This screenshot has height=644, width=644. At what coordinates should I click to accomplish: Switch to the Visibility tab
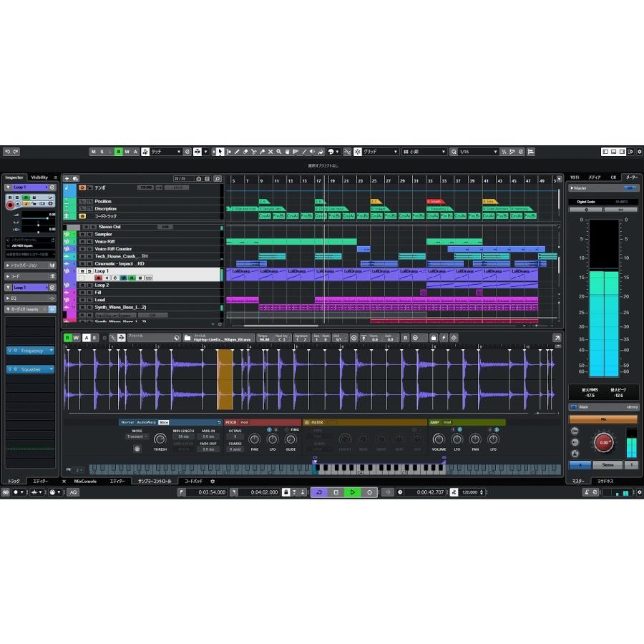pyautogui.click(x=39, y=177)
